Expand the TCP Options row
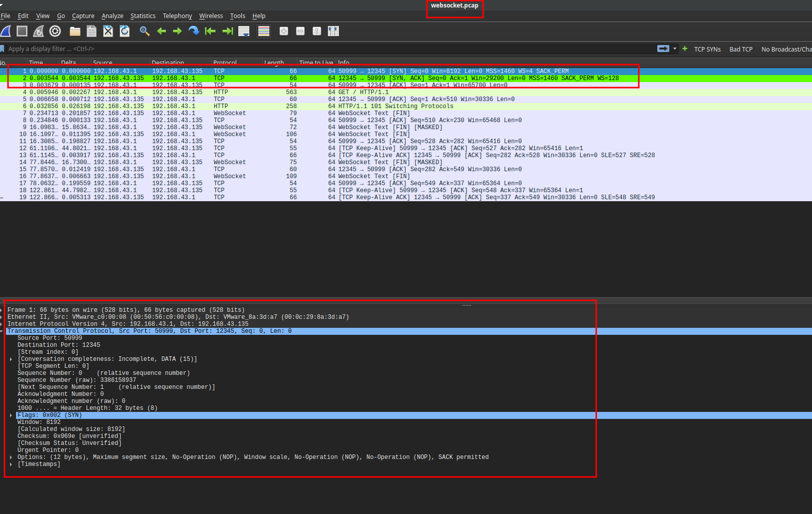Image resolution: width=812 pixels, height=514 pixels. 11,457
